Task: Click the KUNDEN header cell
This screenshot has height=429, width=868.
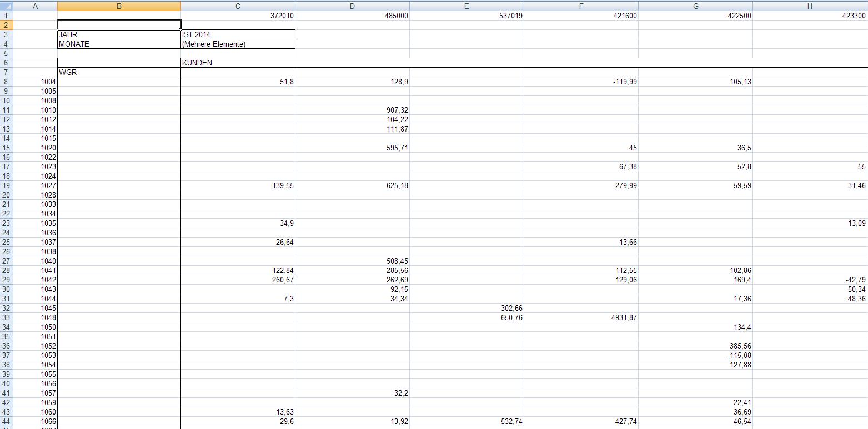Action: pyautogui.click(x=238, y=63)
